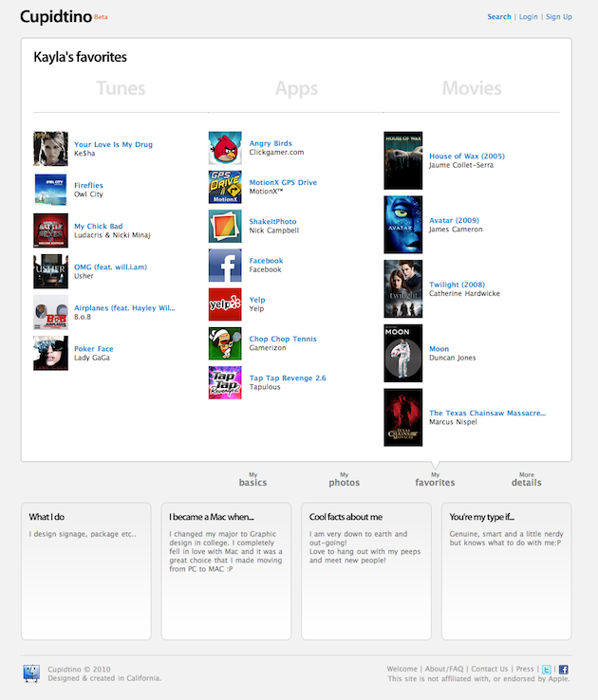Click the OMG (feat. will.i.am) link

pyautogui.click(x=110, y=267)
